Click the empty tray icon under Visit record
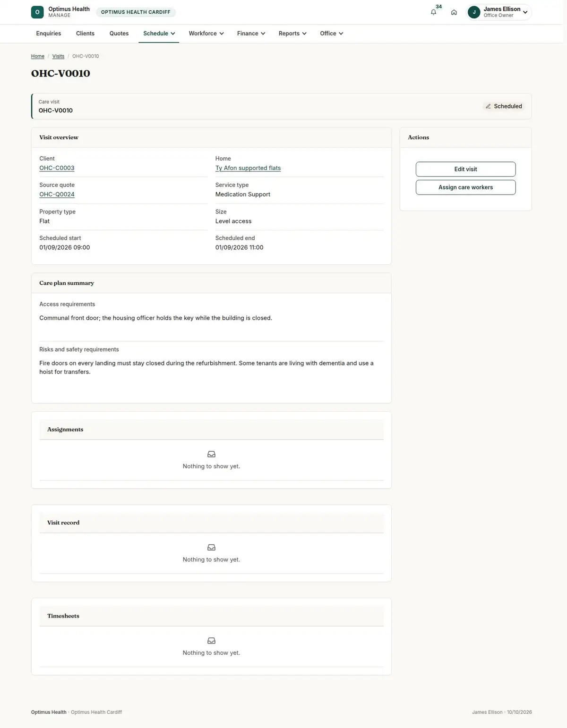This screenshot has height=728, width=567. pos(211,547)
